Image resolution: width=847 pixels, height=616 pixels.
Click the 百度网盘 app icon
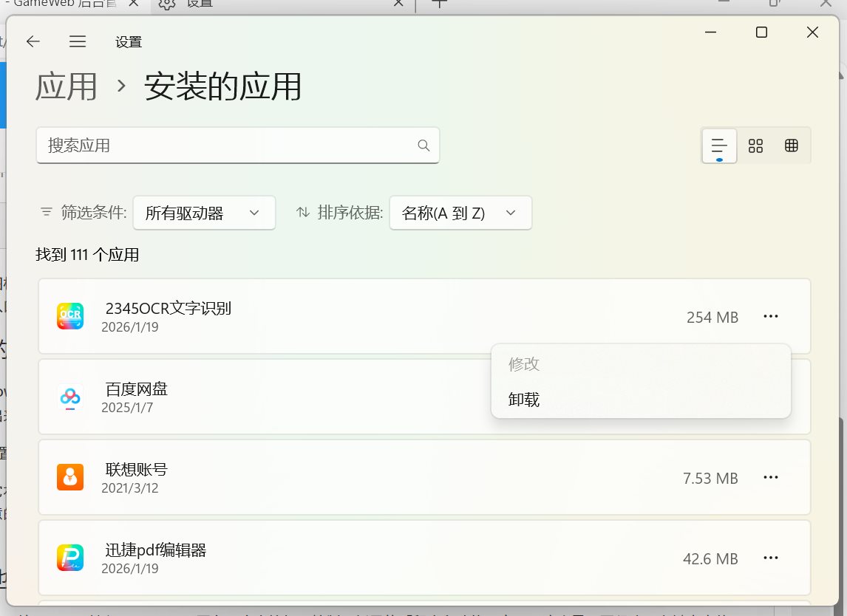point(70,397)
